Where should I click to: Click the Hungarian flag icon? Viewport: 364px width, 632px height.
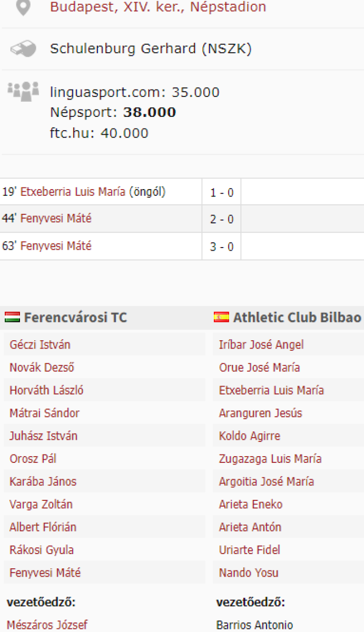point(12,318)
